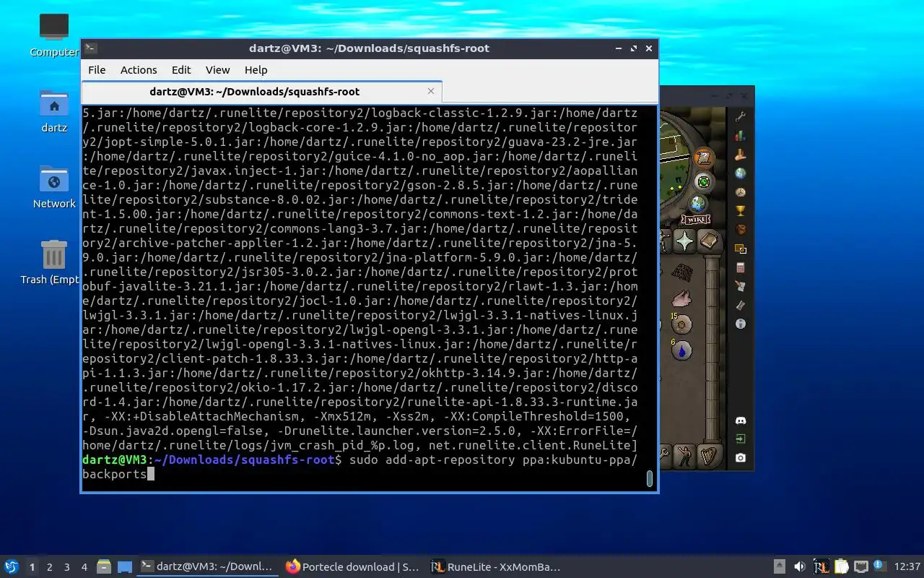
Task: Open the RuneLite Time Tracking clock icon
Action: click(741, 192)
